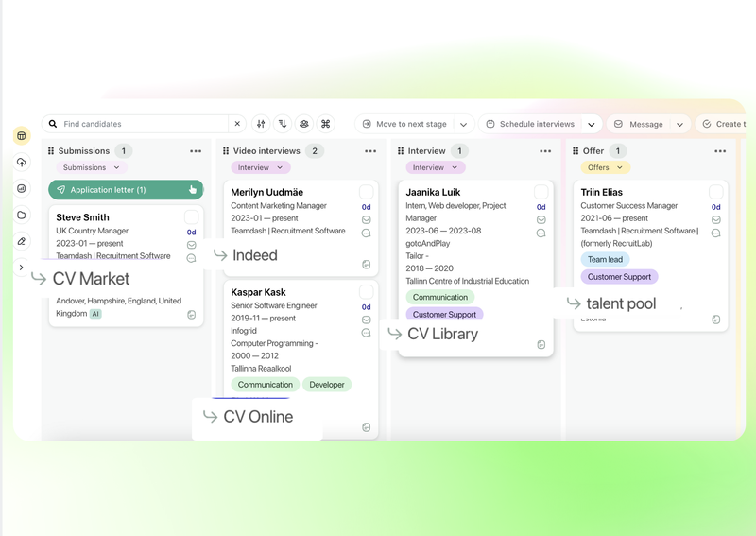
Task: Expand the left sidebar with the chevron
Action: click(22, 268)
